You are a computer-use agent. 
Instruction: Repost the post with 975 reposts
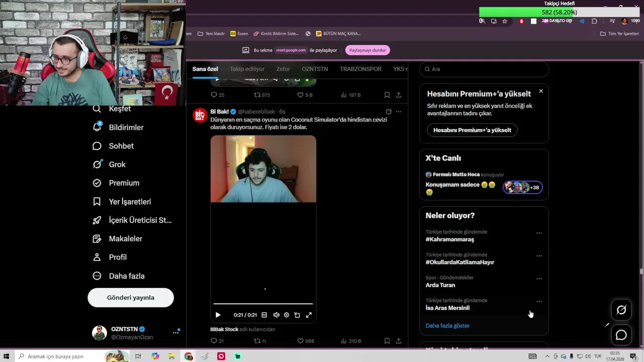[262, 95]
